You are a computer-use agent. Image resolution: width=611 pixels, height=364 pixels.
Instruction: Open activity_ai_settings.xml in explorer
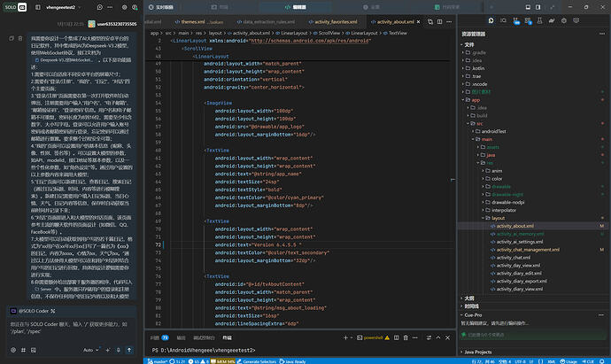pos(520,242)
